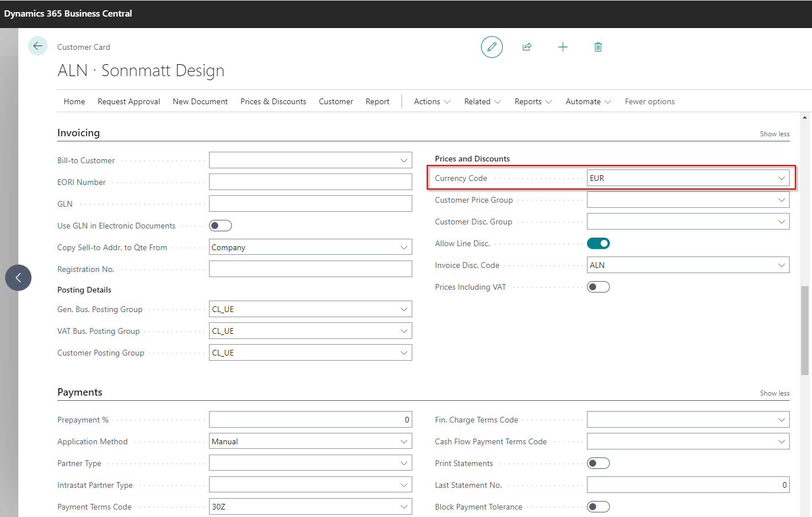Expand Cash Flow Payment Terms Code dropdown
Image resolution: width=812 pixels, height=517 pixels.
[x=782, y=441]
